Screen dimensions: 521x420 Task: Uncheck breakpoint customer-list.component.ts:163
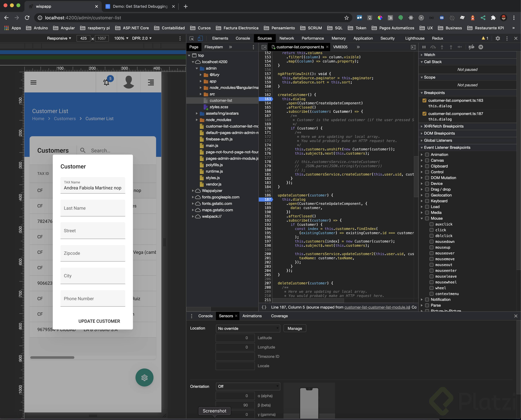[424, 100]
